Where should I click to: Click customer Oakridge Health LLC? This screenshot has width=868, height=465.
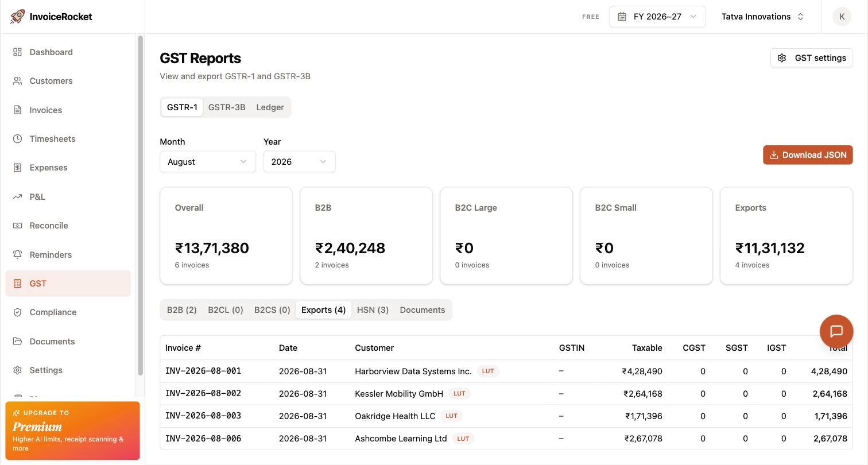coord(395,416)
